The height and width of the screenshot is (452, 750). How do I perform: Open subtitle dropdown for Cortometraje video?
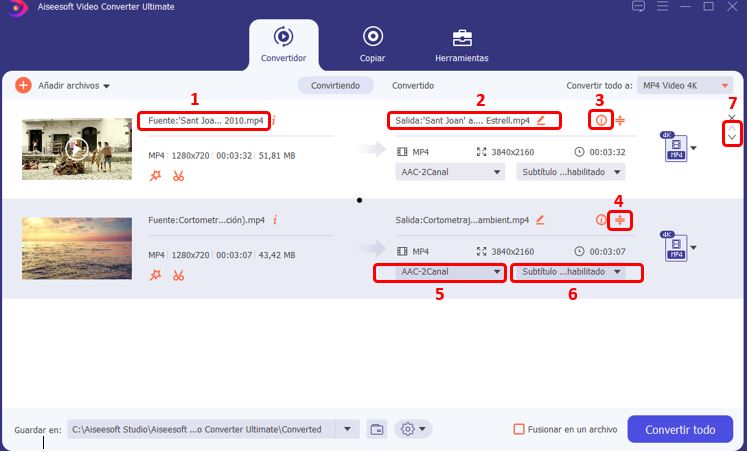(571, 272)
